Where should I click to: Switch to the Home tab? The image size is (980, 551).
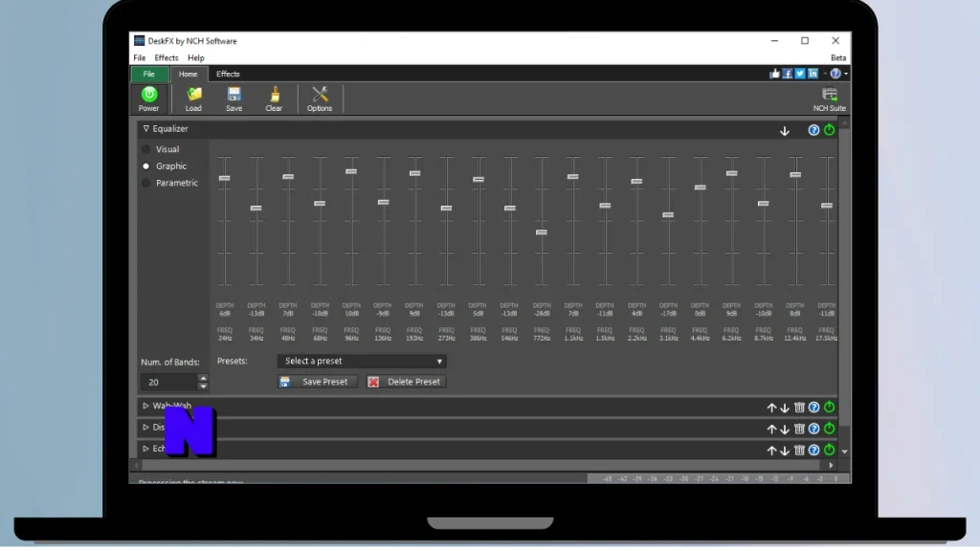click(x=189, y=74)
